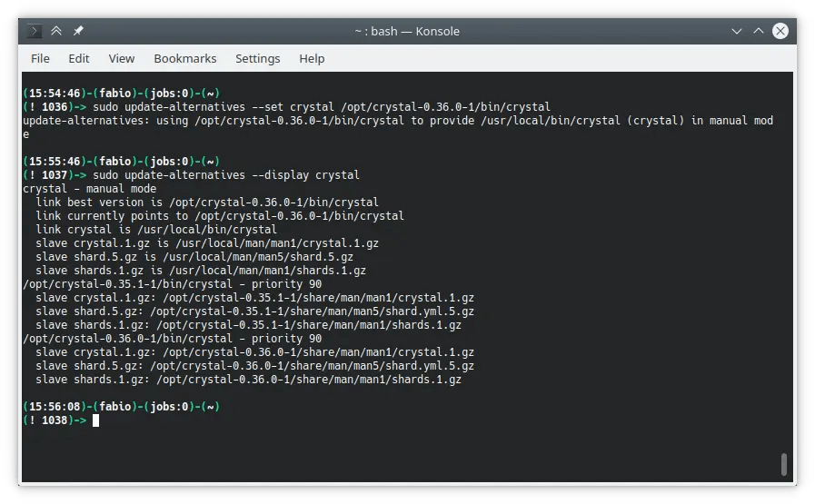Click the terminal scrollbar handle
Screen dimensions: 815x504
point(784,464)
